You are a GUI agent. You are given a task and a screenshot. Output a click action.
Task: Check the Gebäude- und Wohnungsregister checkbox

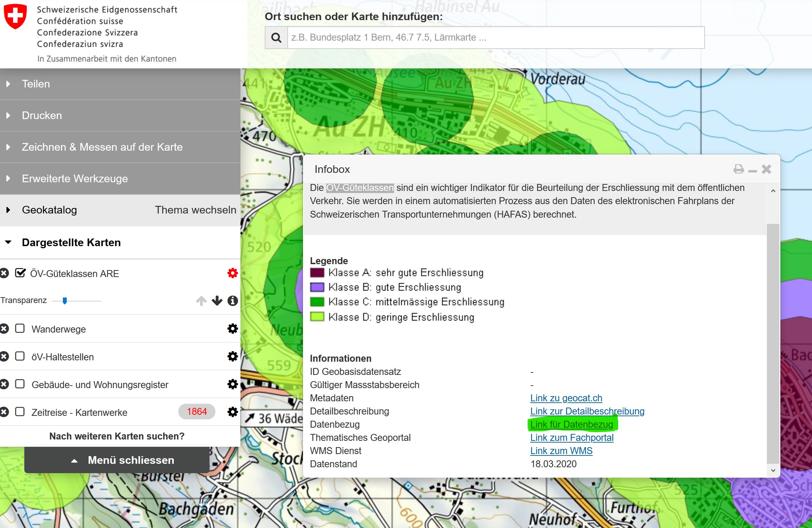(x=20, y=384)
